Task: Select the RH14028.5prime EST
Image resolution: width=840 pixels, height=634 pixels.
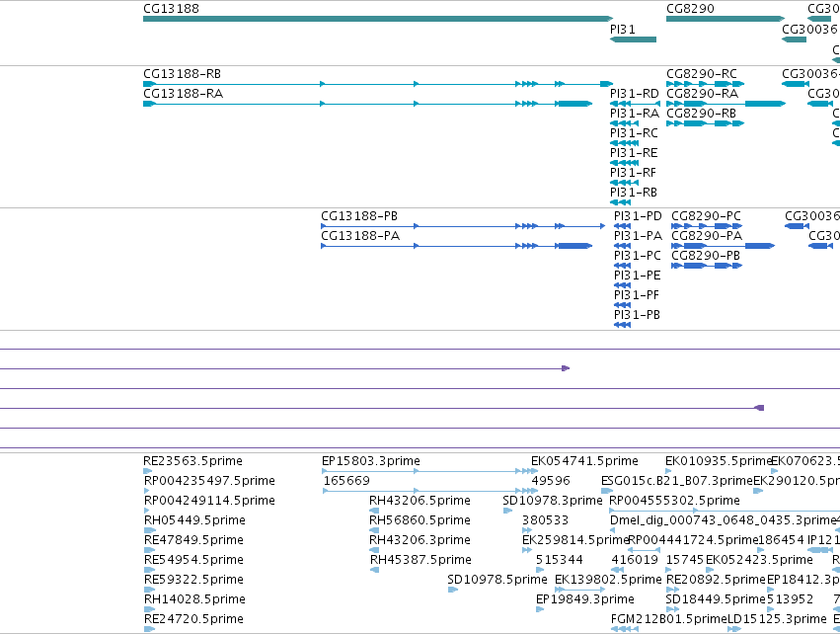Action: 149,609
